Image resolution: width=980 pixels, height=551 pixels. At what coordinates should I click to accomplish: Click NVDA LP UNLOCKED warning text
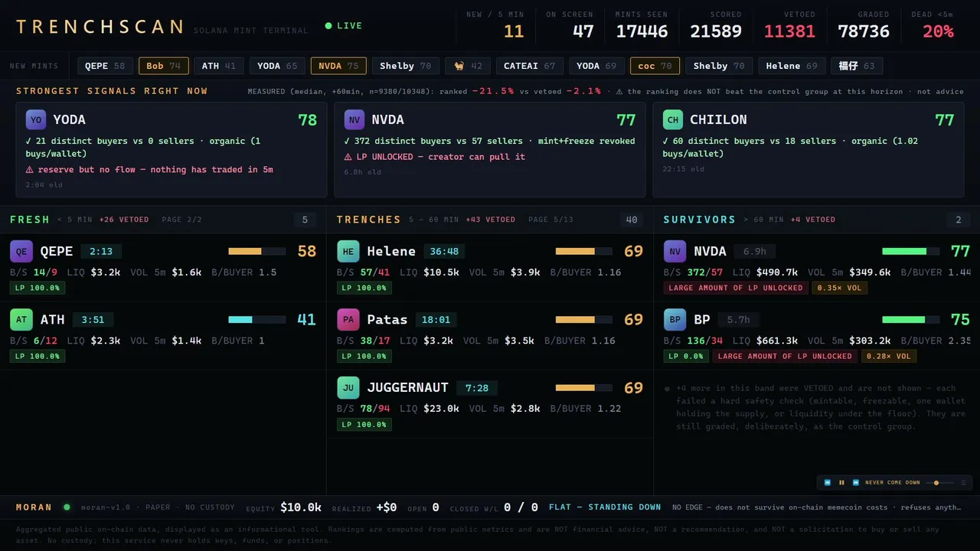click(435, 157)
